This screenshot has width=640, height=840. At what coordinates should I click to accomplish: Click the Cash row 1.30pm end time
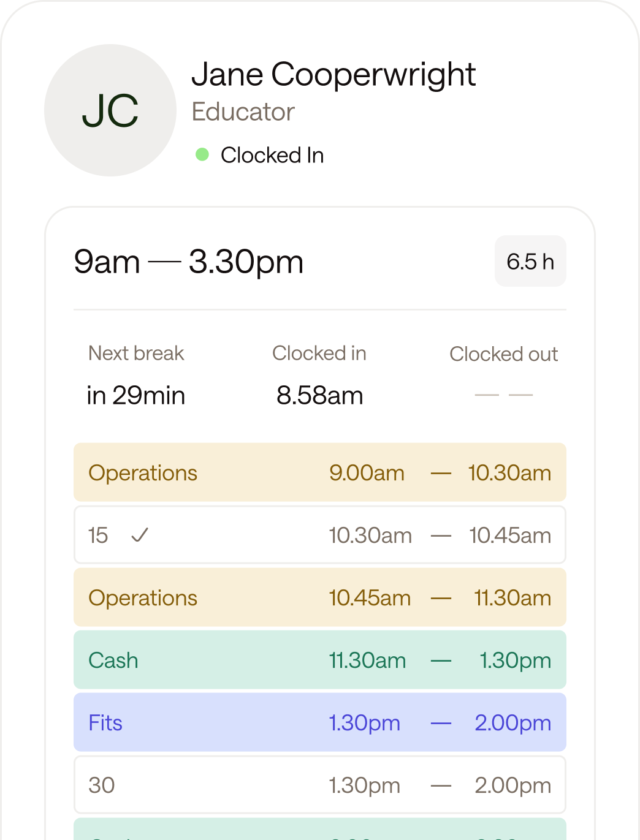(515, 660)
